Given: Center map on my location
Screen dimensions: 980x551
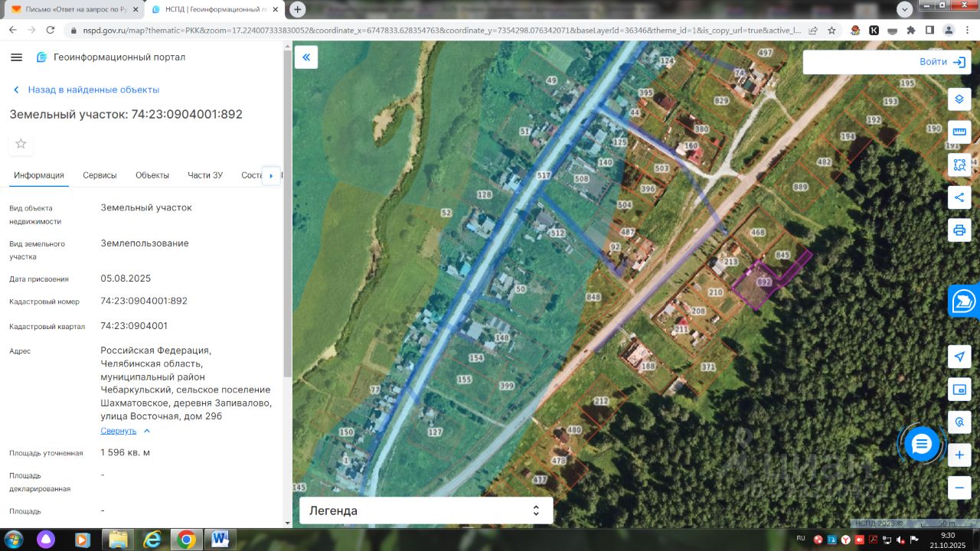Looking at the screenshot, I should click(959, 357).
